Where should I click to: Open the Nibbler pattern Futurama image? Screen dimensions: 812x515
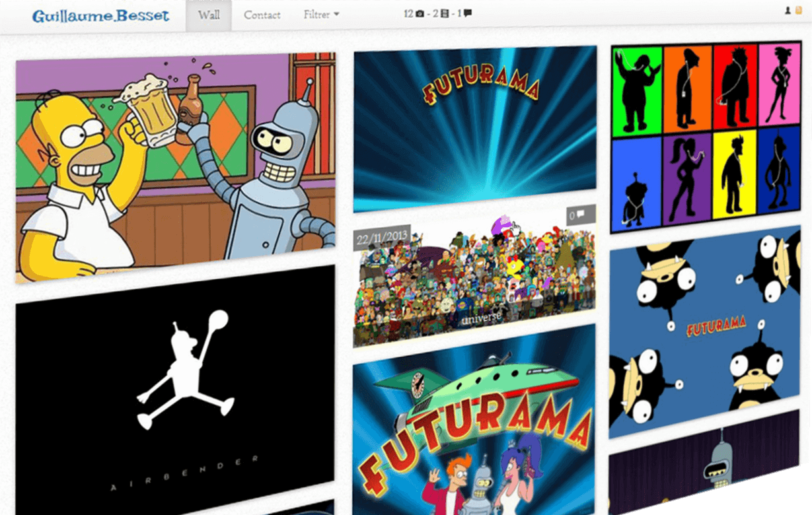point(705,330)
